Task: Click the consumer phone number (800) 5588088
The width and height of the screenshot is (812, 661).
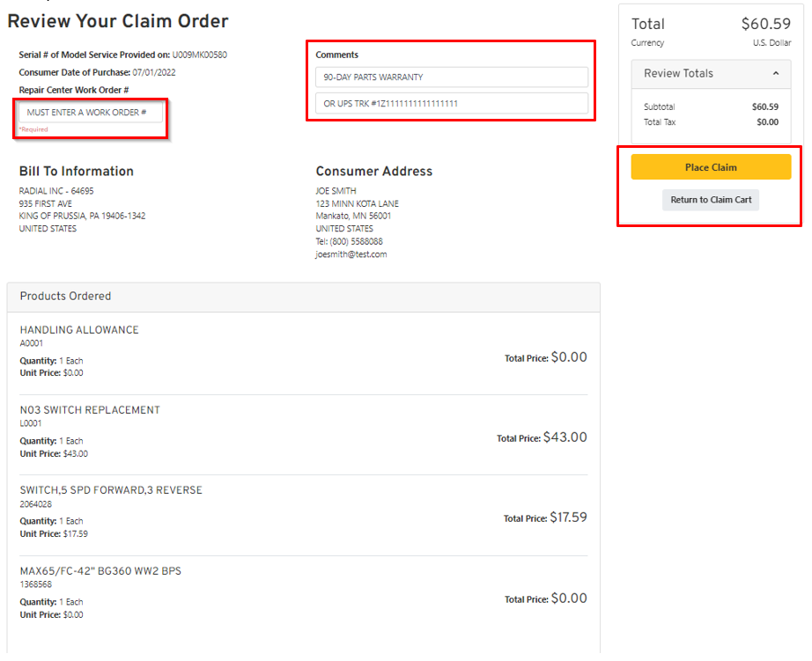Action: coord(357,241)
